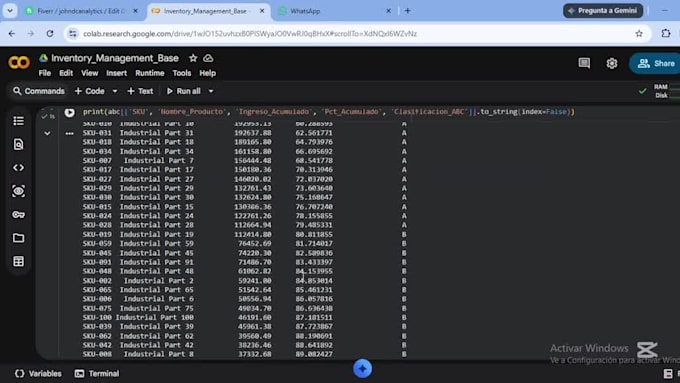The image size is (680, 383).
Task: Click Run all button
Action: (x=184, y=91)
